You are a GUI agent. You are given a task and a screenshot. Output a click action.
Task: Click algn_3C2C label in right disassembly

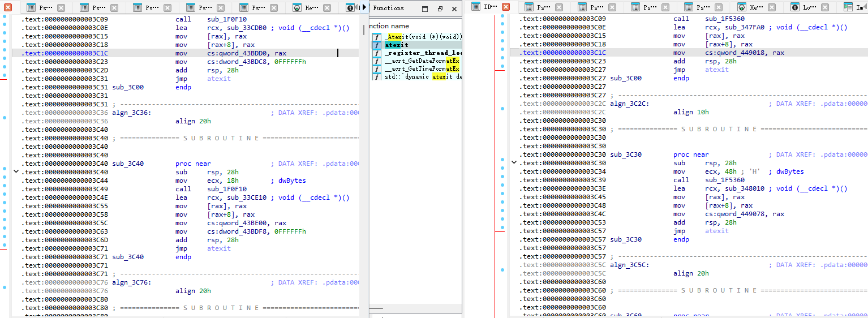tap(630, 104)
